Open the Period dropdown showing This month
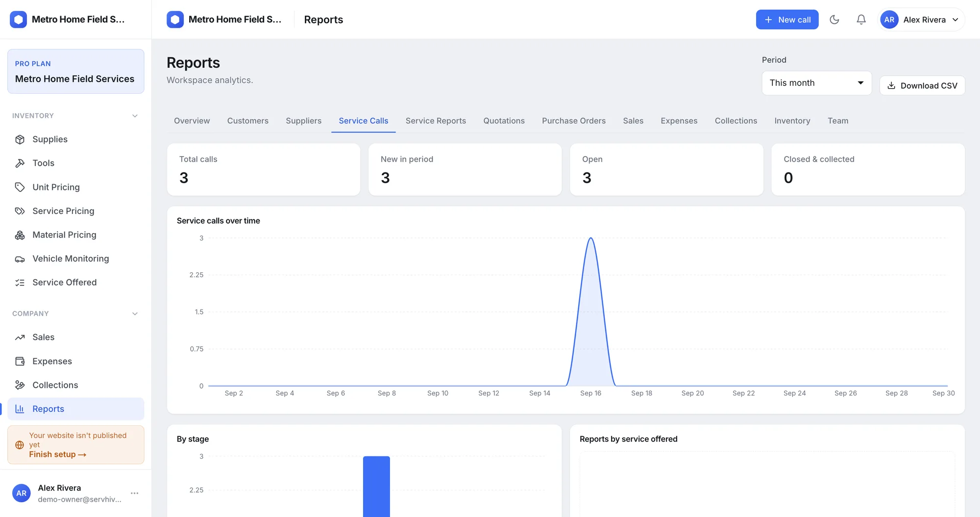 pyautogui.click(x=817, y=83)
